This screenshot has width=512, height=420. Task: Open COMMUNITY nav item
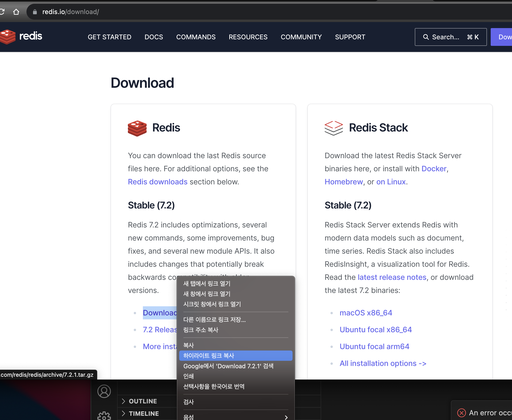tap(301, 37)
